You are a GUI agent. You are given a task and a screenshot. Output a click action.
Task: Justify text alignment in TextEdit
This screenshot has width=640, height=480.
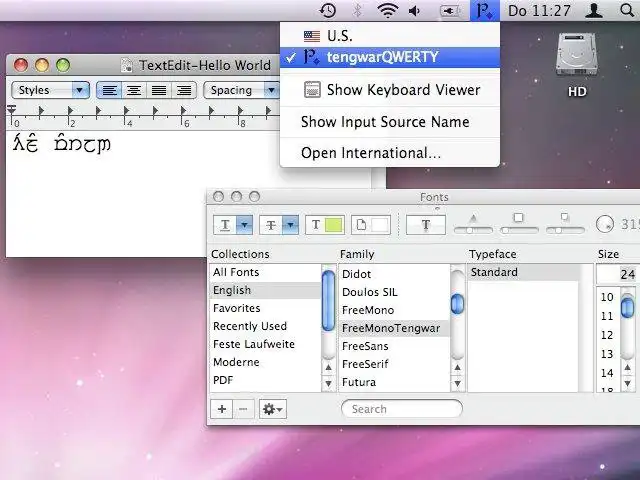159,90
